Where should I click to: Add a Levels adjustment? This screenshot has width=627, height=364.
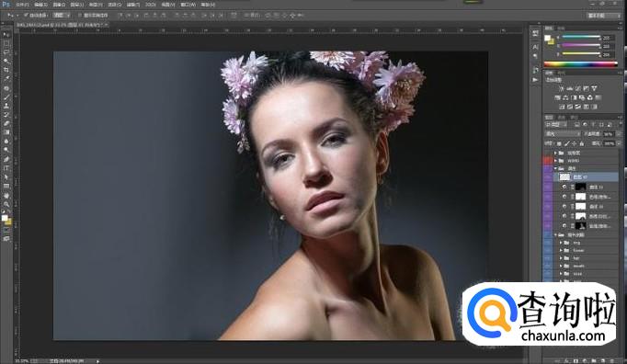point(569,88)
